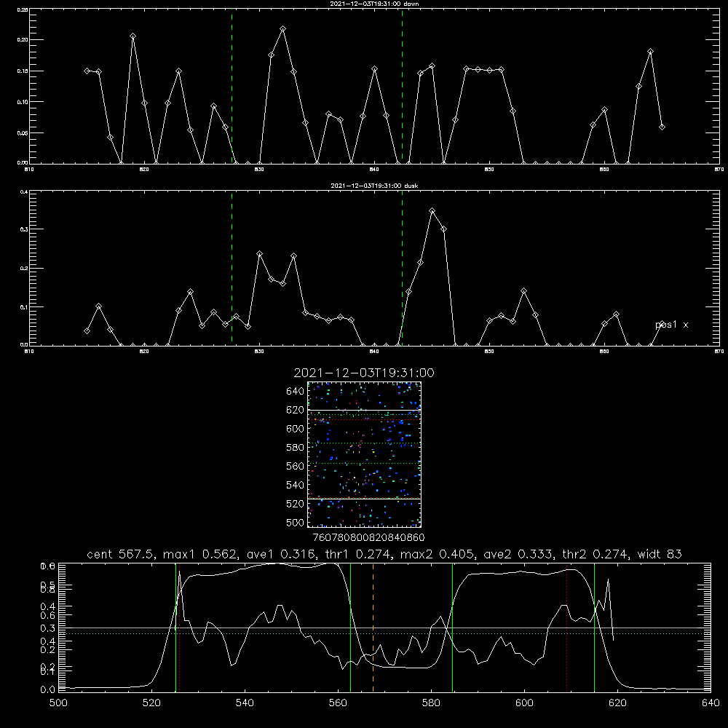
Task: Click the lower solid white line in scatter image
Action: (x=365, y=499)
